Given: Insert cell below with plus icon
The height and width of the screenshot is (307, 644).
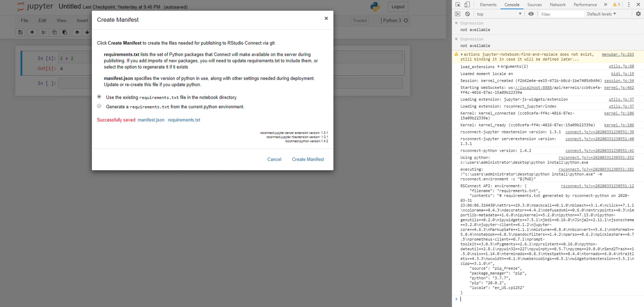Looking at the screenshot, I should pos(32,32).
